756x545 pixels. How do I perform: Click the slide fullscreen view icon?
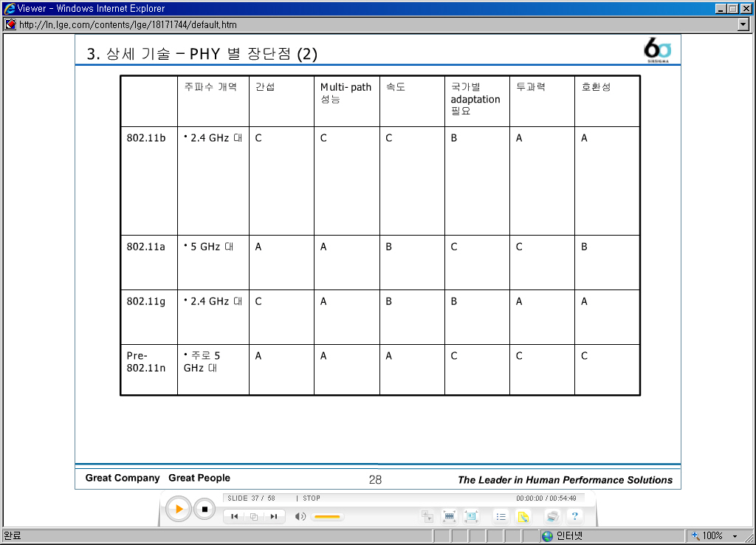click(471, 517)
